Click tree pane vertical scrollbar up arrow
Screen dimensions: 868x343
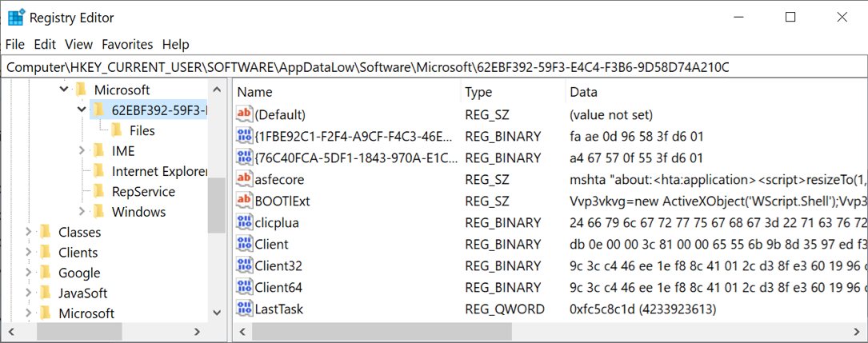coord(217,90)
